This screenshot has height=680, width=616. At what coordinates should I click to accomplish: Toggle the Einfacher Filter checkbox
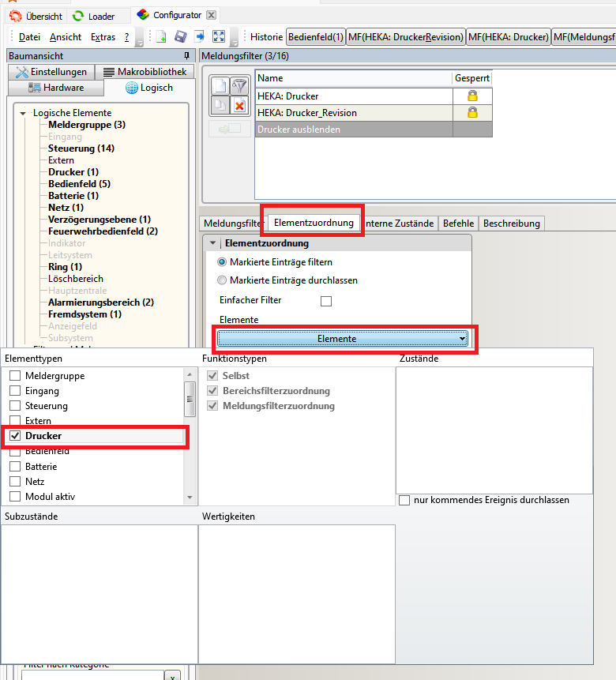[x=326, y=301]
